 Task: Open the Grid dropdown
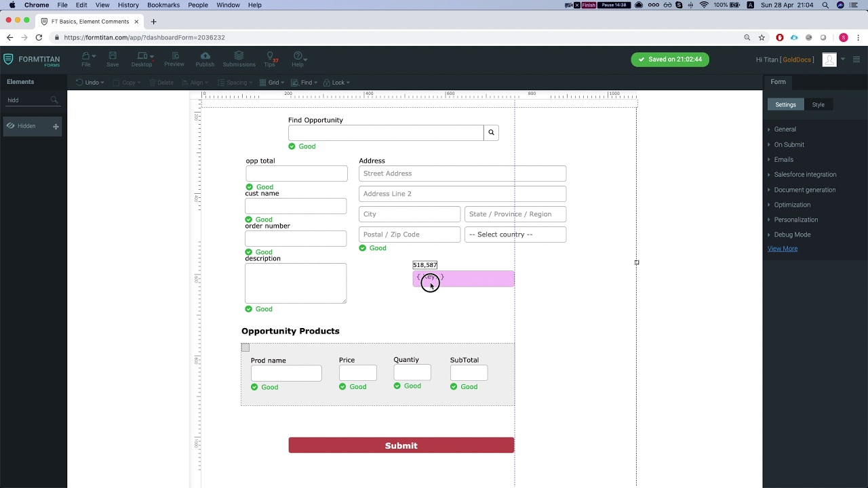[x=271, y=83]
